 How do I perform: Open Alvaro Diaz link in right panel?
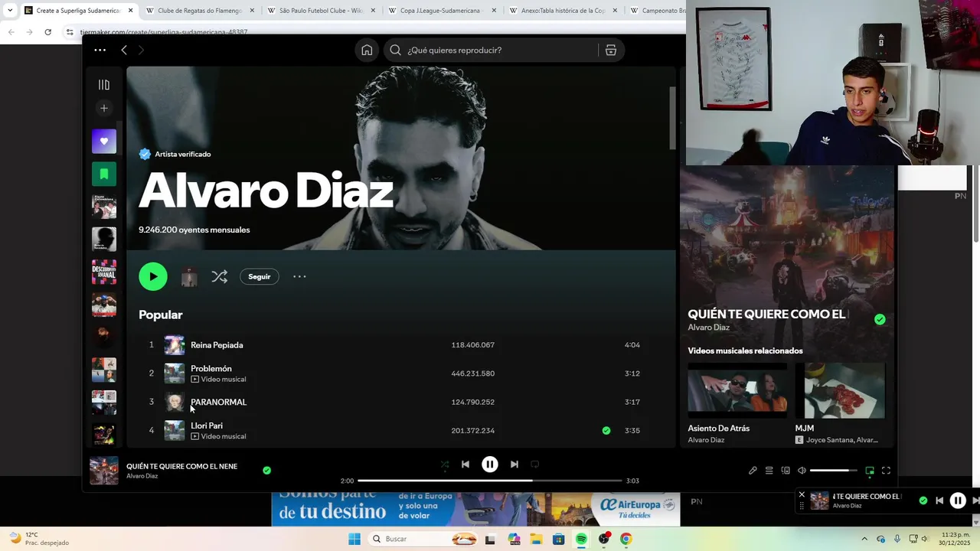(x=708, y=328)
